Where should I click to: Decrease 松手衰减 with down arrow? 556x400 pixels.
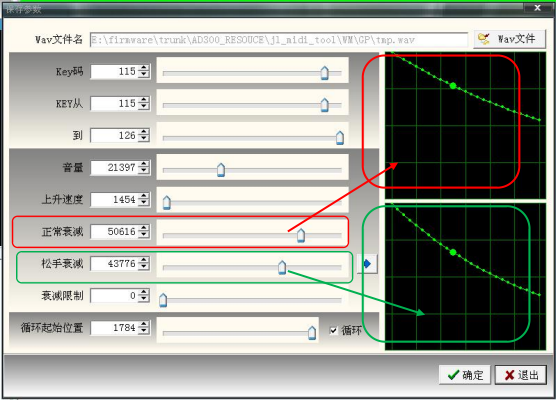pyautogui.click(x=143, y=267)
